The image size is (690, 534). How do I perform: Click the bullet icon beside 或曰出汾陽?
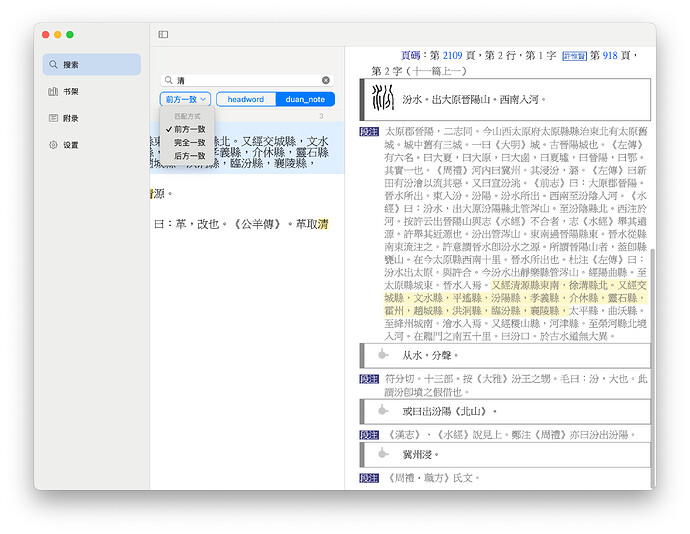tap(383, 410)
